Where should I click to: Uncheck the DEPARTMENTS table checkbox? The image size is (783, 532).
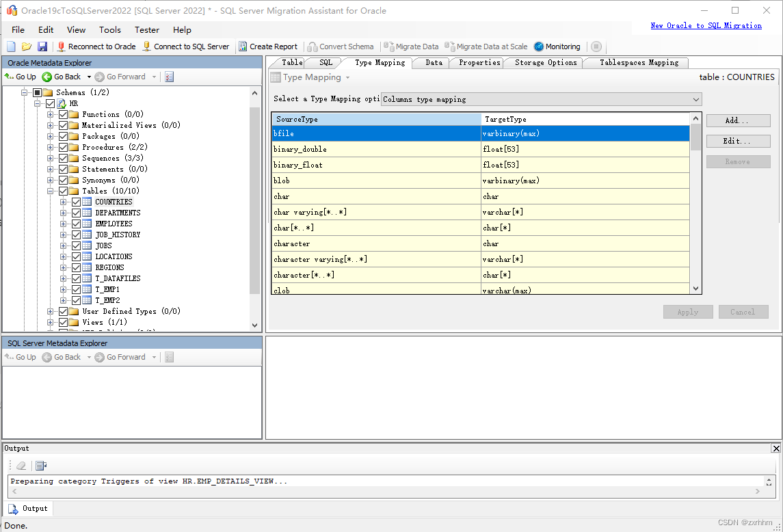coord(76,213)
